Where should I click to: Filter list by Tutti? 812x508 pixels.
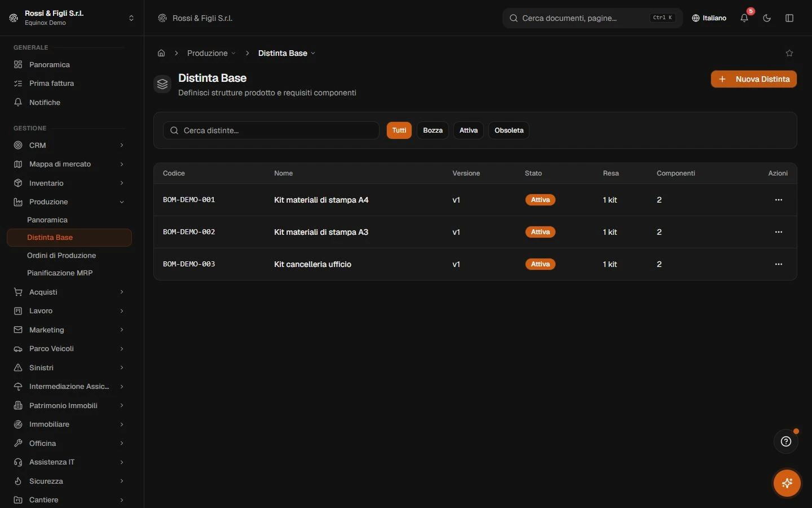(399, 130)
